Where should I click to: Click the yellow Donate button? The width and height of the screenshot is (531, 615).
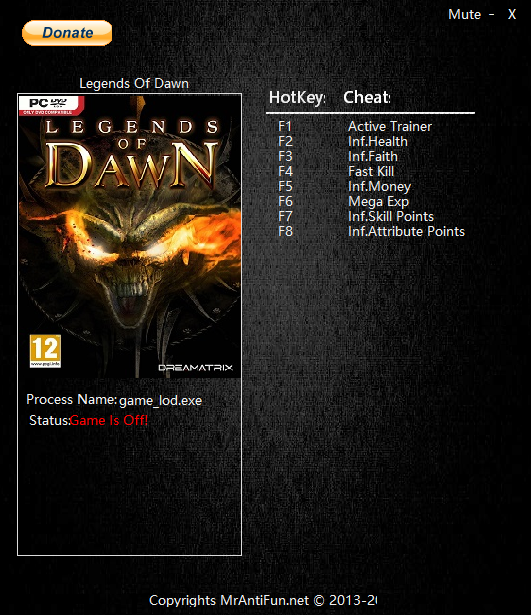(67, 33)
